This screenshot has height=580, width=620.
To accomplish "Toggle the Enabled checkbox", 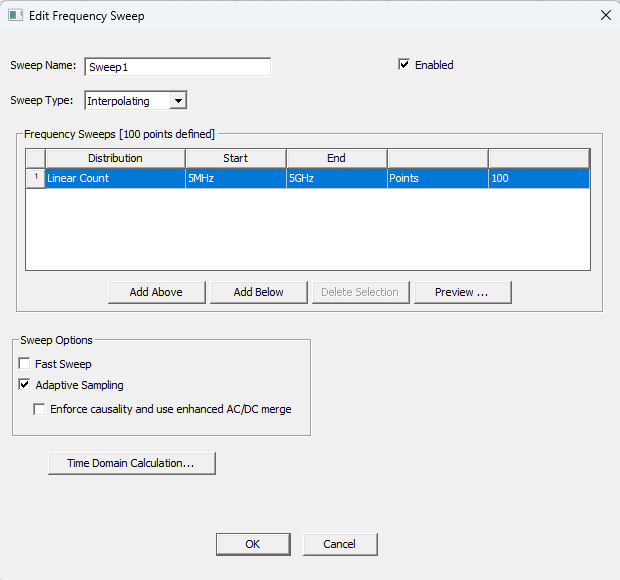I will (404, 65).
